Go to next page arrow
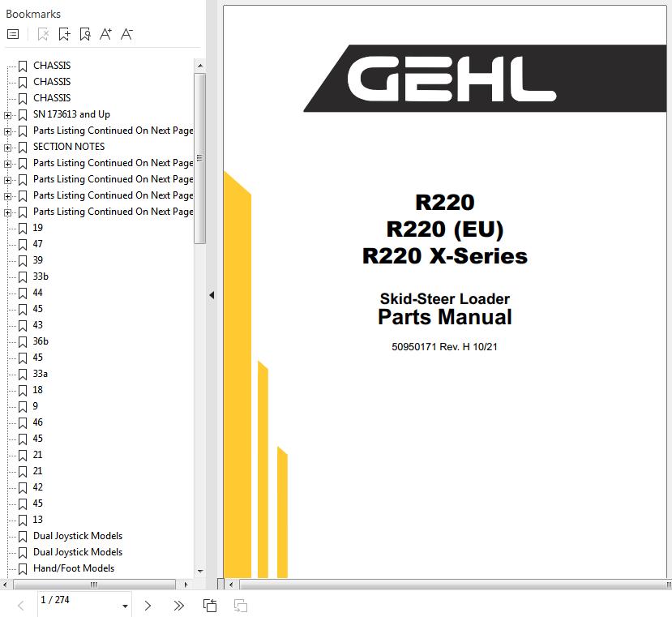Viewport: 672px width, 617px height. (x=148, y=606)
